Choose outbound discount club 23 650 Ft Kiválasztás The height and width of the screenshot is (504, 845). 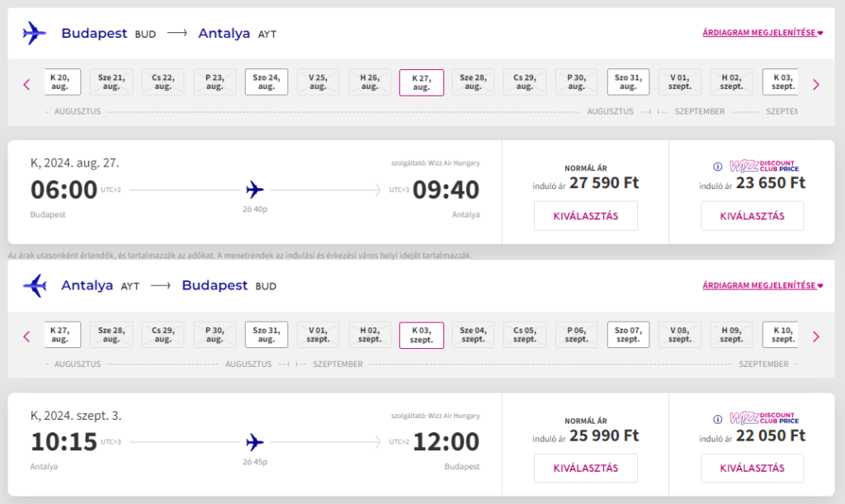[753, 216]
